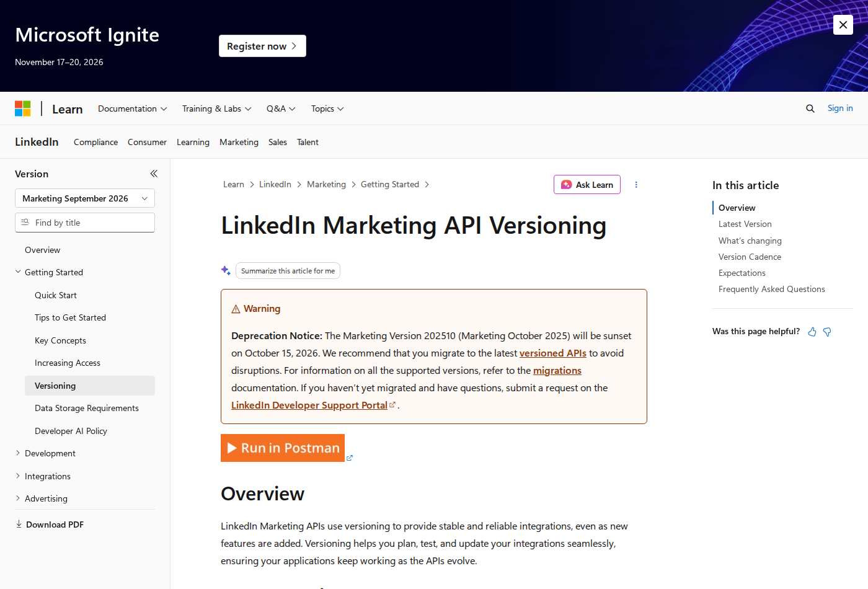
Task: Click the Ask Learn button
Action: (587, 185)
